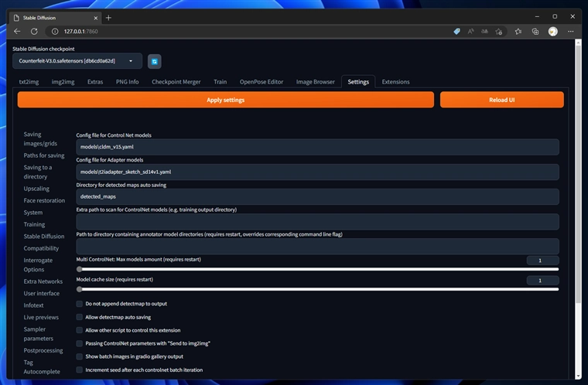Toggle passing ControlNet parameters with Send to img2img
The height and width of the screenshot is (385, 588).
pos(79,343)
